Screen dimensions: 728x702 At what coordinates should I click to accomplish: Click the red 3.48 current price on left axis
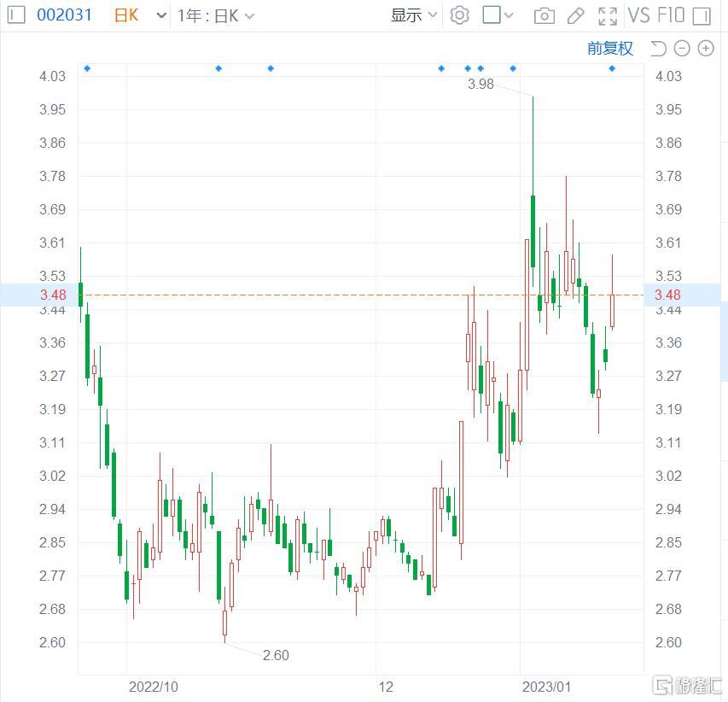[53, 295]
